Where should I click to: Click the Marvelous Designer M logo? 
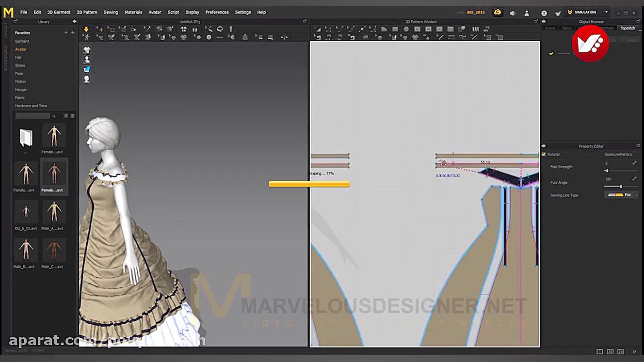coord(8,12)
